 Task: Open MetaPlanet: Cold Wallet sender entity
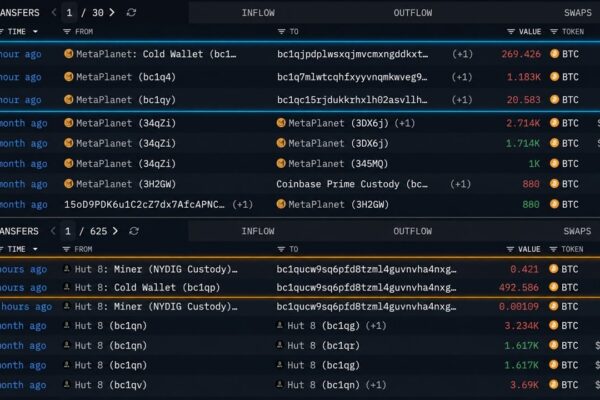tap(156, 54)
